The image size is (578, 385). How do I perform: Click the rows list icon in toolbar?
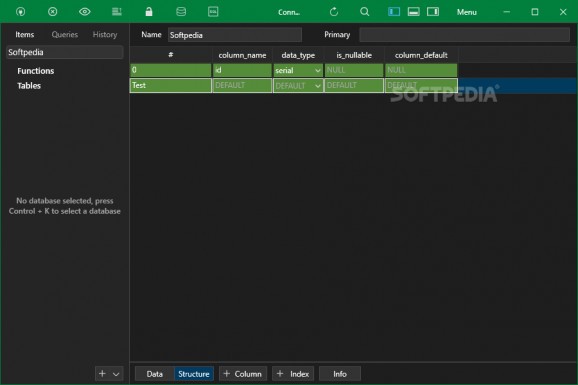(117, 12)
